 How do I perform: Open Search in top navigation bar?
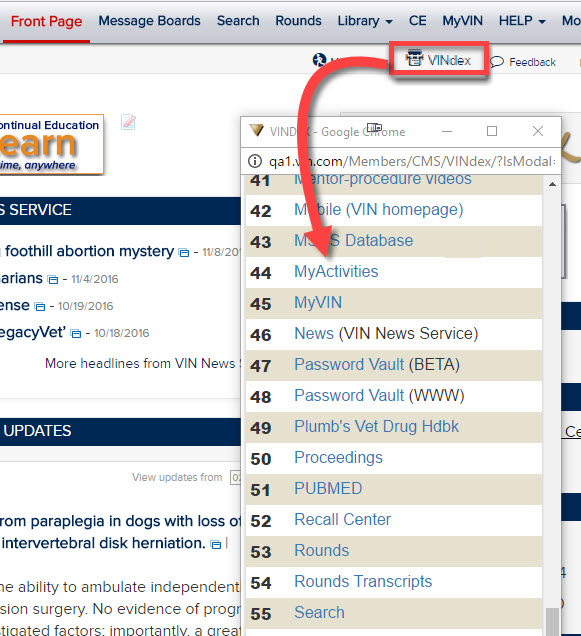pyautogui.click(x=238, y=21)
